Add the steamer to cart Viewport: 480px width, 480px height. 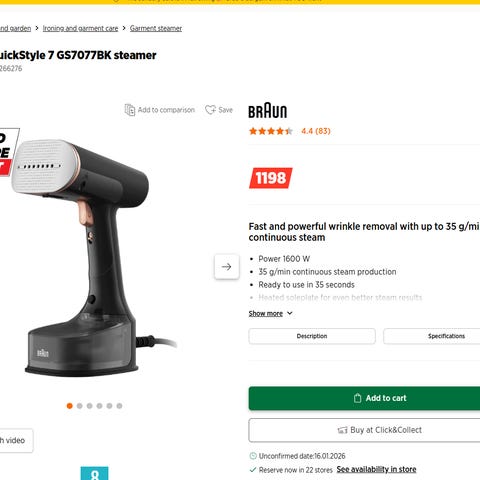(364, 398)
